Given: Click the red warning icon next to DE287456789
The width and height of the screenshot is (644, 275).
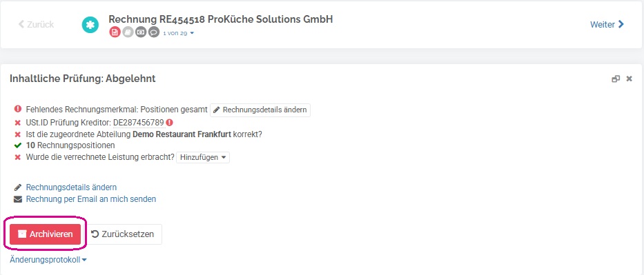Looking at the screenshot, I should coord(169,122).
